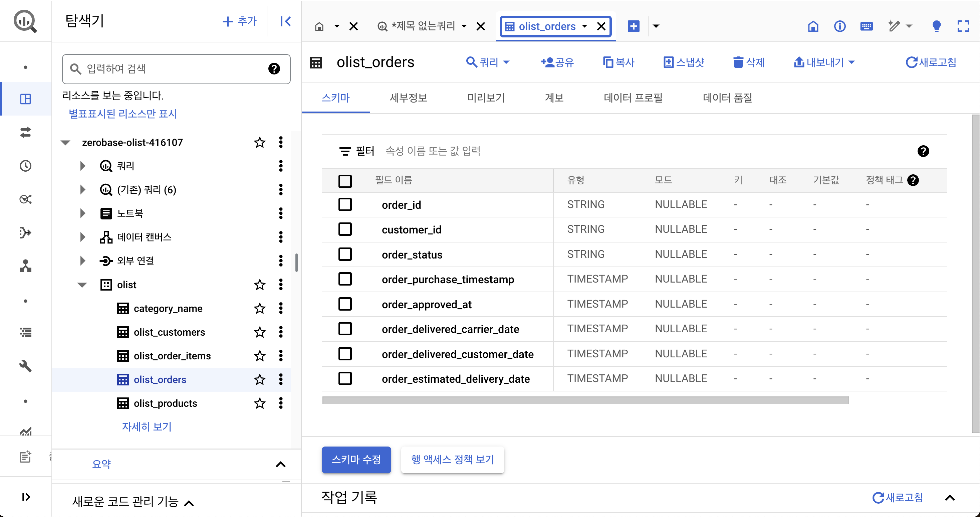Open the data transfers sidebar icon

coord(25,133)
